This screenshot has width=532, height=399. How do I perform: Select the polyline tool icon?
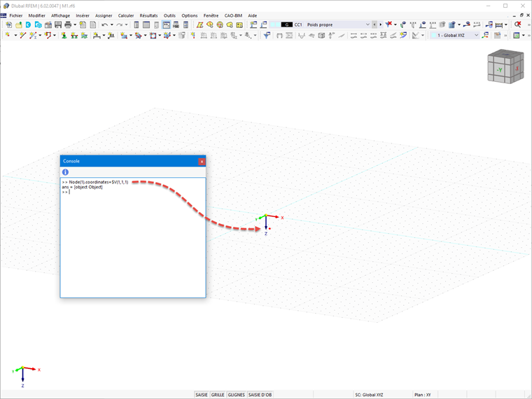(48, 35)
